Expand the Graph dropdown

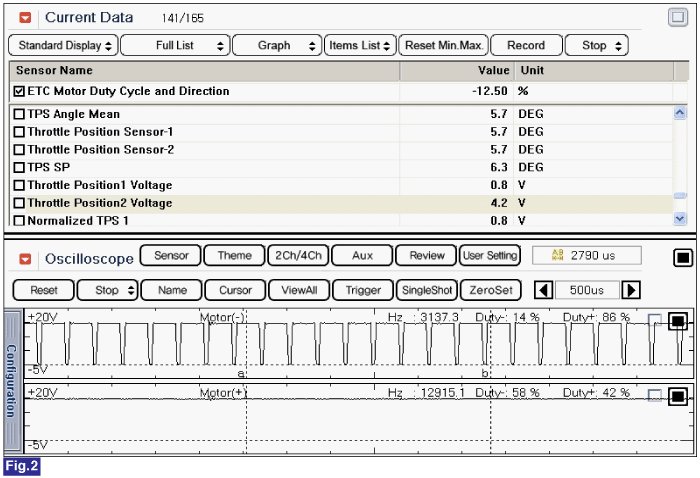pyautogui.click(x=279, y=45)
